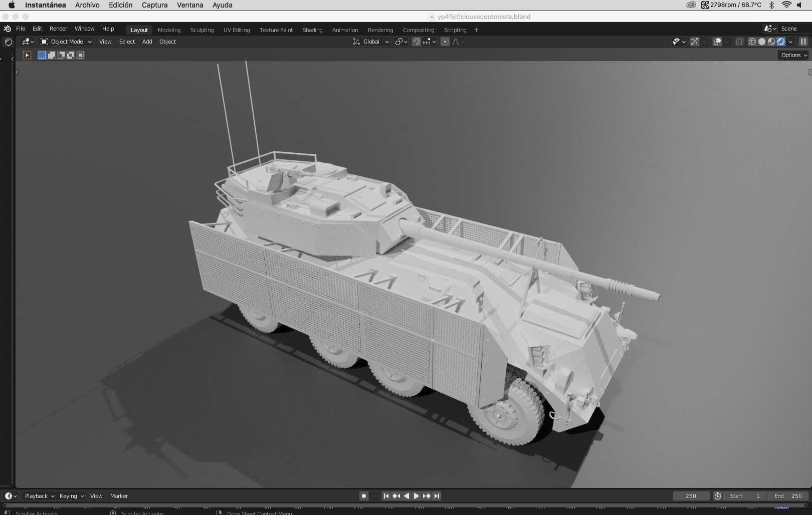The width and height of the screenshot is (812, 515).
Task: Choose the extend selection mode icon
Action: pyautogui.click(x=52, y=55)
